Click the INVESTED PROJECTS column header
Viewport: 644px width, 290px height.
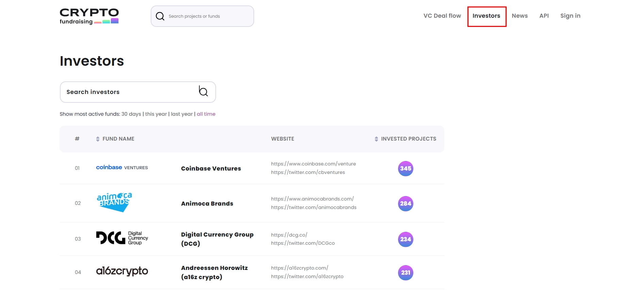pyautogui.click(x=409, y=139)
